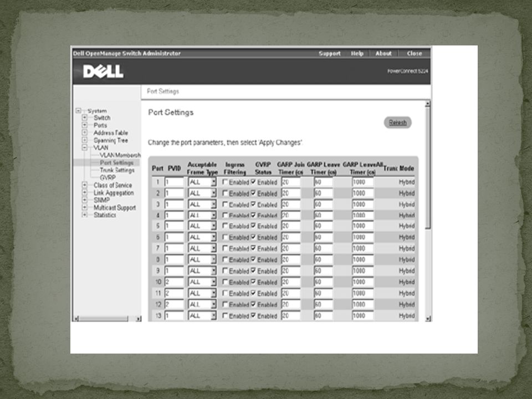Select the Statistics tree label
The image size is (532, 399).
[x=105, y=215]
